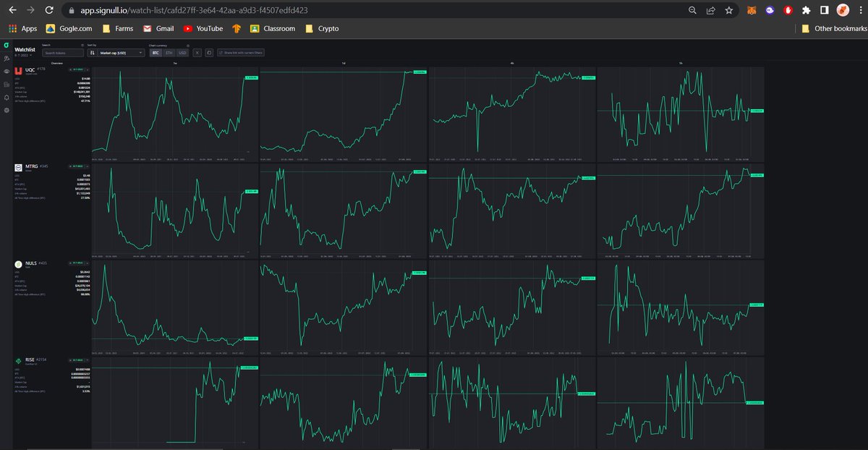Open the Classroom bookmark
Screen dimensions: 868x450
coord(273,28)
